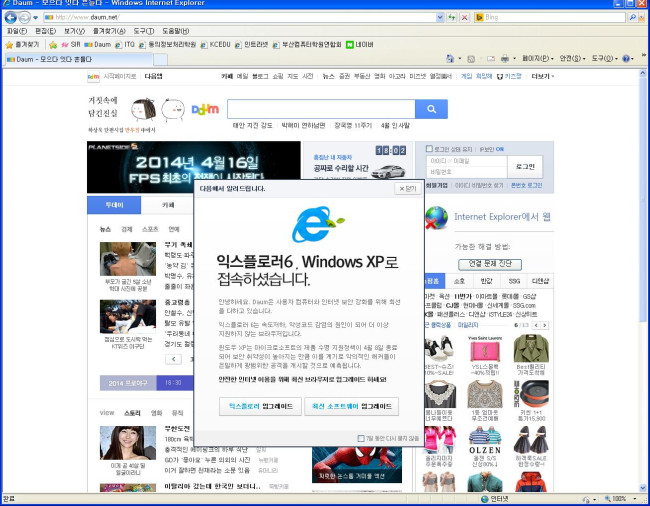The image size is (650, 506).
Task: Open the 파일(F) menu
Action: click(17, 31)
